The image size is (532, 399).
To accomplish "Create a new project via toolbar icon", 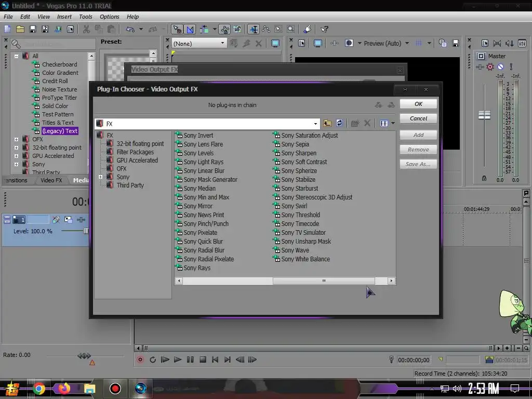I will tap(7, 29).
